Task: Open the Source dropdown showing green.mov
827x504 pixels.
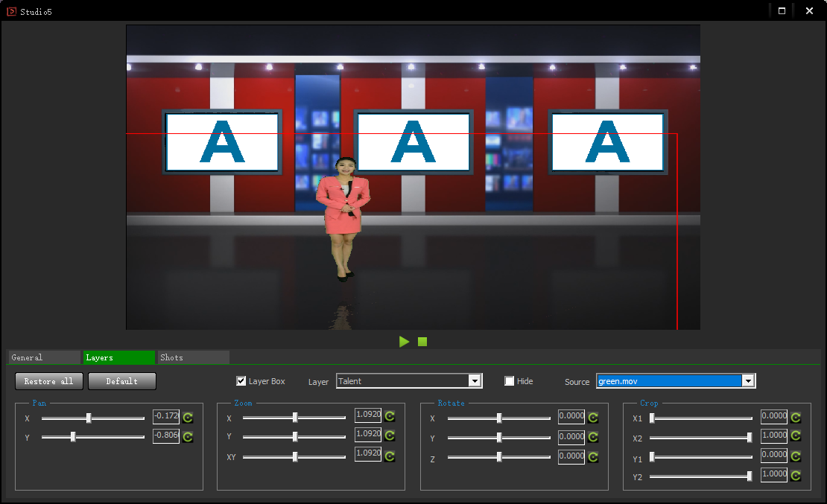Action: 676,380
